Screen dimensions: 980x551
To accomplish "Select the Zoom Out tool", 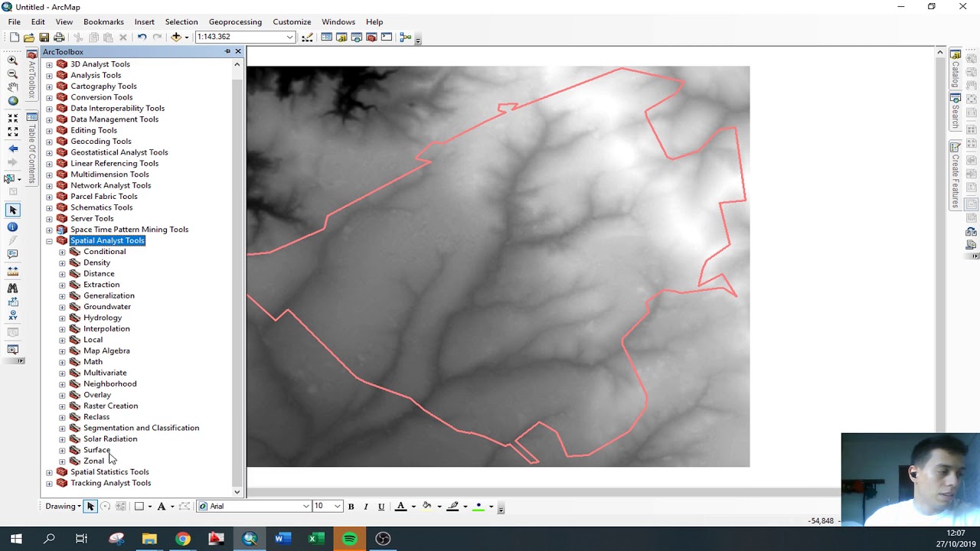I will pyautogui.click(x=12, y=73).
